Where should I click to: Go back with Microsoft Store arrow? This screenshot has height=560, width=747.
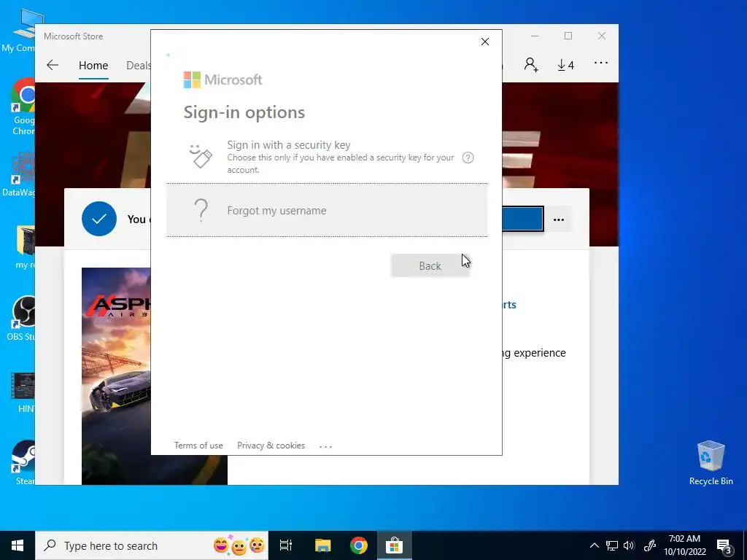pos(53,65)
